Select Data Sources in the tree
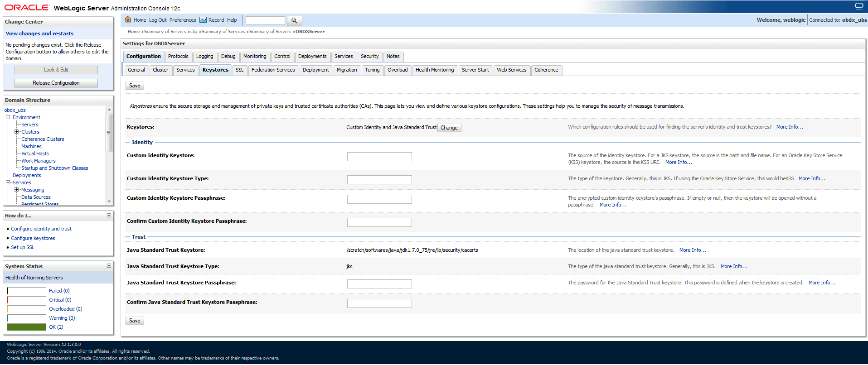868x365 pixels. 36,197
